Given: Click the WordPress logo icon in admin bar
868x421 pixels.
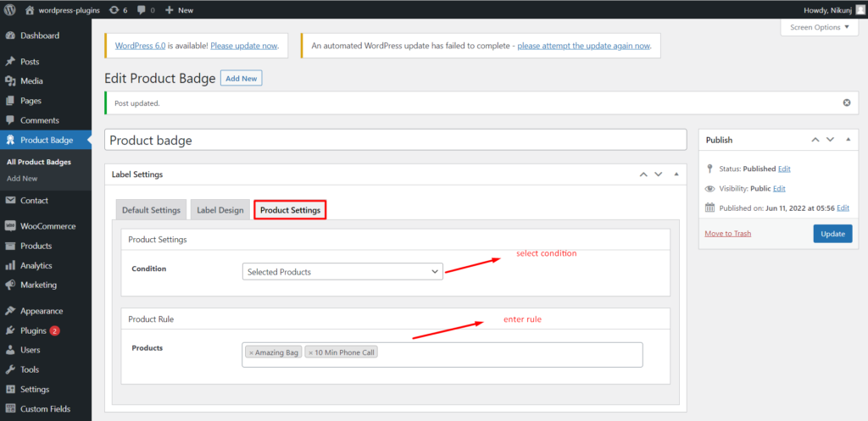Looking at the screenshot, I should click(x=10, y=9).
